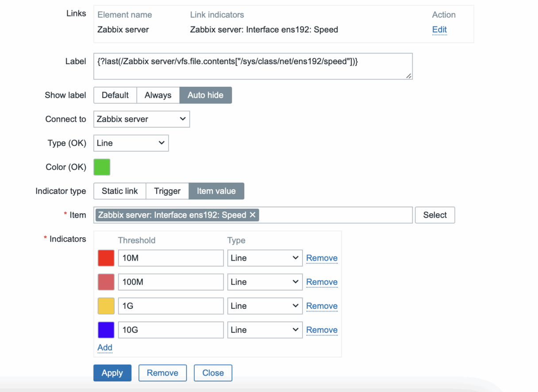Open the Type (OK) dropdown
The image size is (538, 392).
click(131, 143)
